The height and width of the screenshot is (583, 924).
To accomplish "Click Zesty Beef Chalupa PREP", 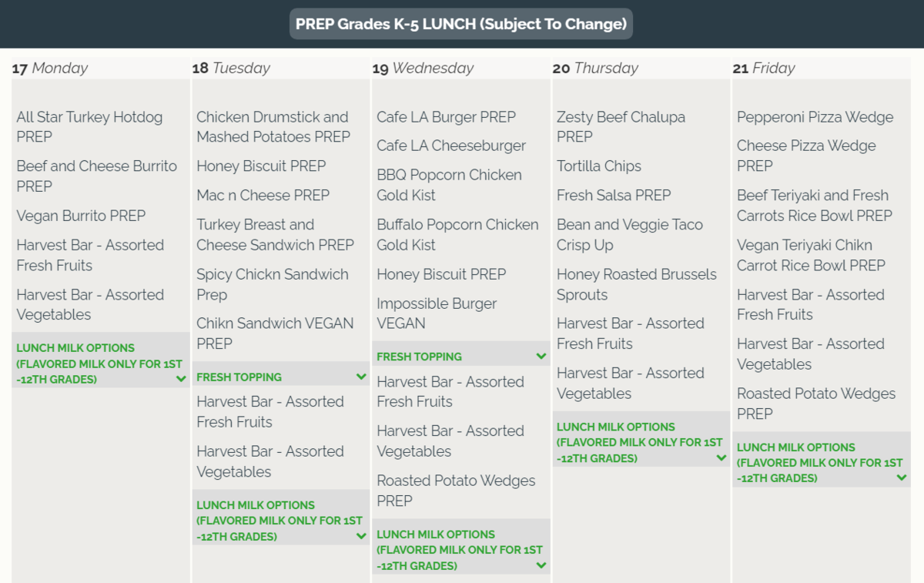I will click(x=621, y=127).
